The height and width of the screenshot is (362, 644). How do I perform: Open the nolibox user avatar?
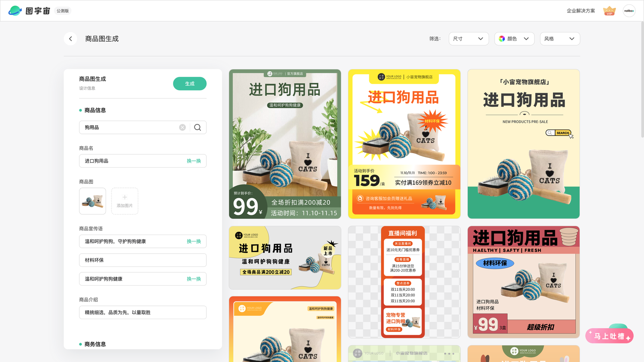[x=629, y=11]
